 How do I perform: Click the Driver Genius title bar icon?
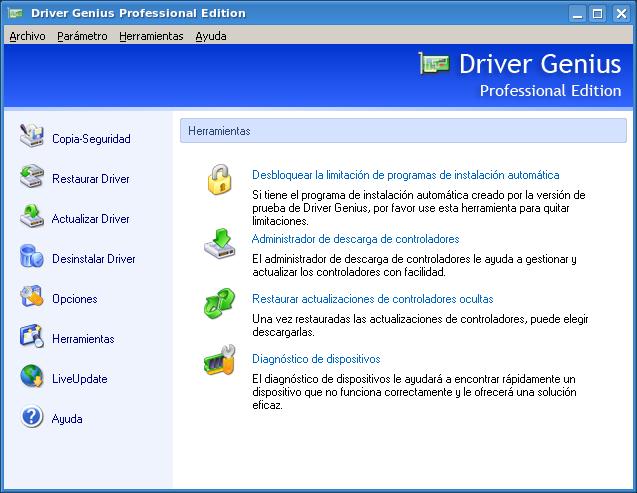click(16, 13)
